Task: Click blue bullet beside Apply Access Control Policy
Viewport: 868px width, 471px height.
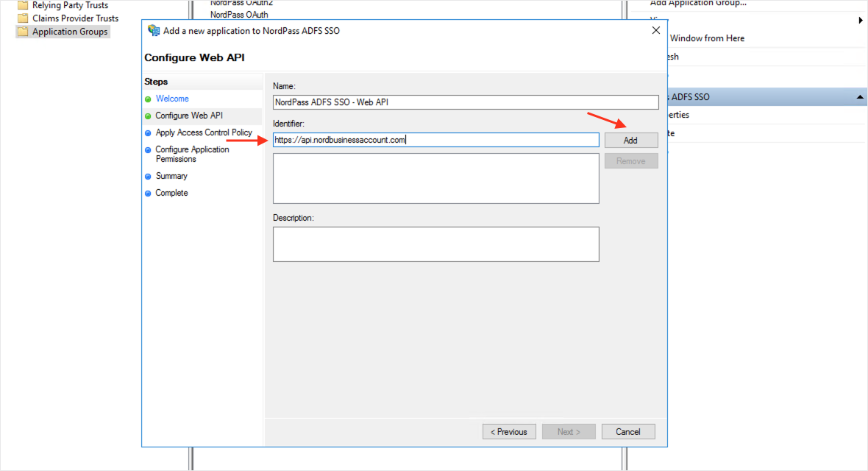Action: pos(148,133)
